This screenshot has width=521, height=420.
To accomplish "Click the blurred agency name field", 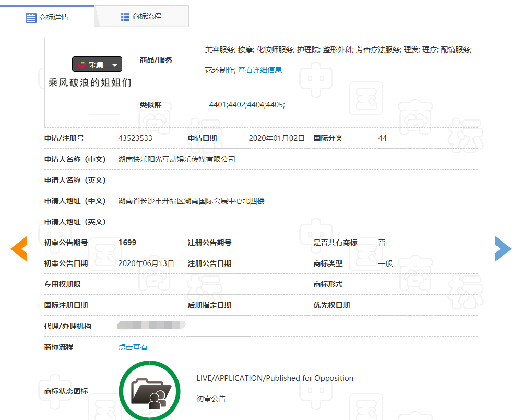I will (x=151, y=326).
